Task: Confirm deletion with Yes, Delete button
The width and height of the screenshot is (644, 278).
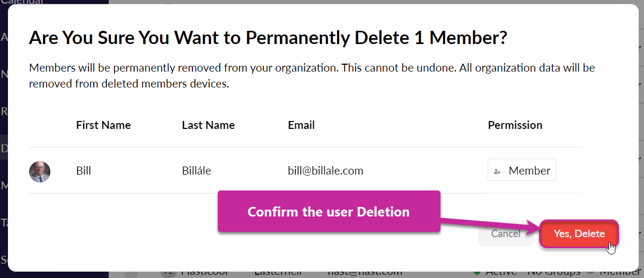Action: click(579, 233)
